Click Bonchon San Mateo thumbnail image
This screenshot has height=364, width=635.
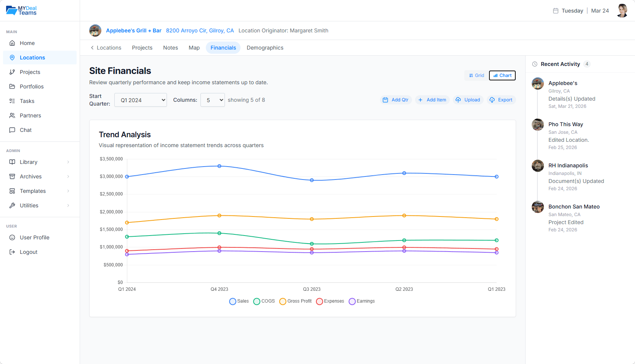[538, 207]
